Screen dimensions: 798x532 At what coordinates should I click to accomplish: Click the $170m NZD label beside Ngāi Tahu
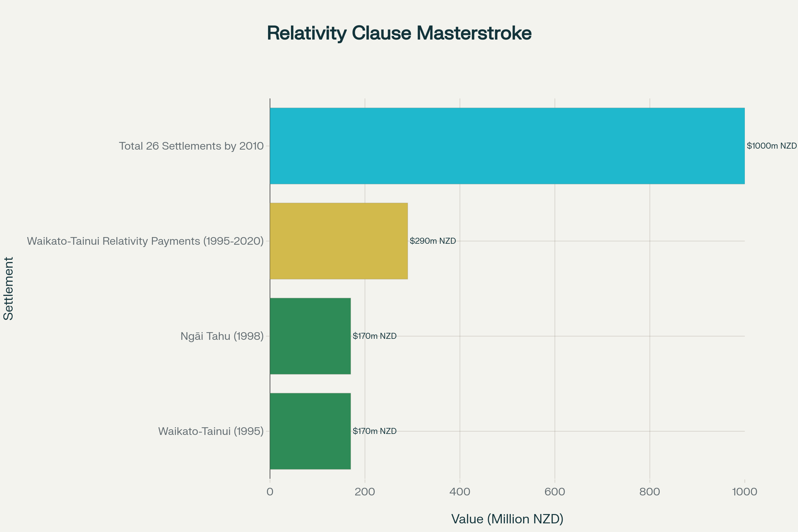coord(374,336)
